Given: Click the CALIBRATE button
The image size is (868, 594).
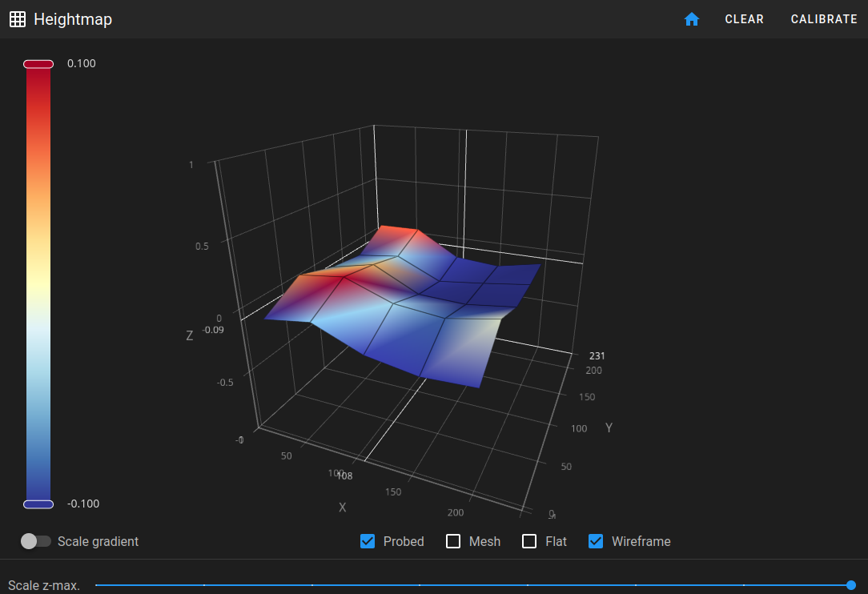Looking at the screenshot, I should coord(824,19).
